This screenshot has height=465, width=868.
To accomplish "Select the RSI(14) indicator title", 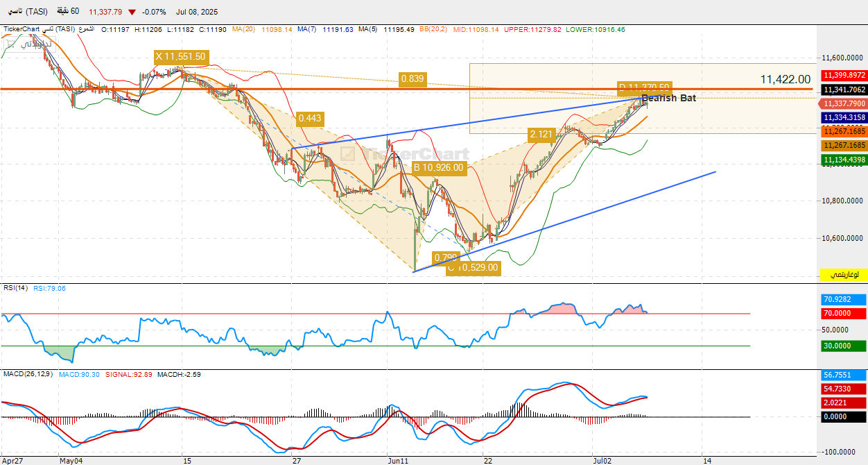I will coord(15,288).
